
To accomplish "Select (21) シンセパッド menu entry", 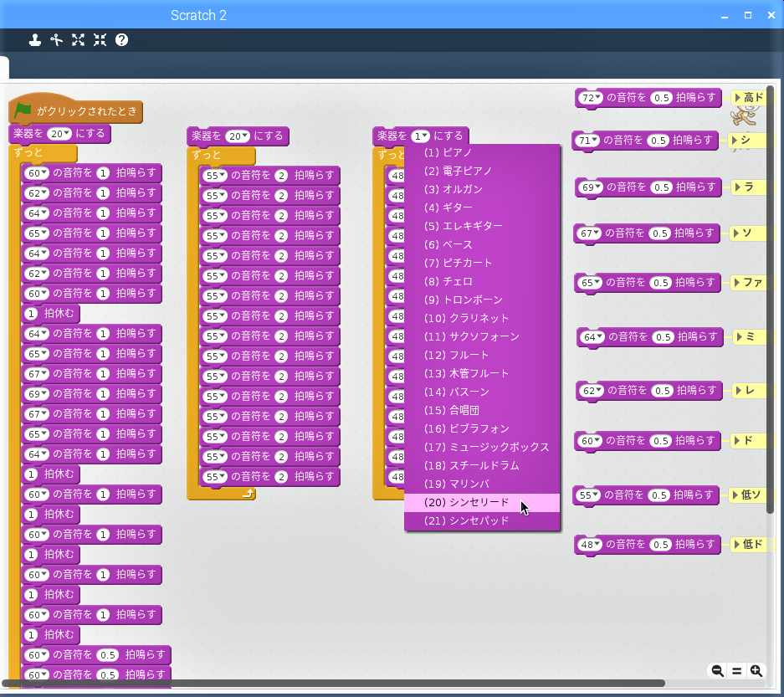I will (466, 520).
